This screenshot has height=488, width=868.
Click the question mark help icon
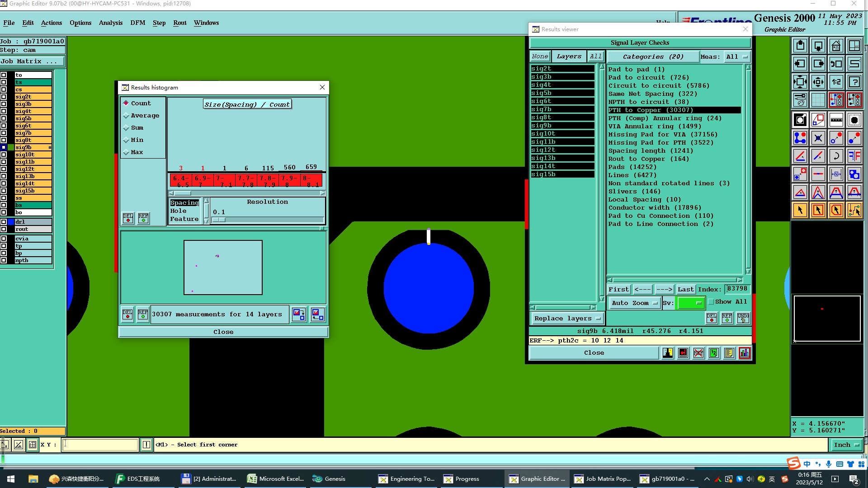coord(854,82)
